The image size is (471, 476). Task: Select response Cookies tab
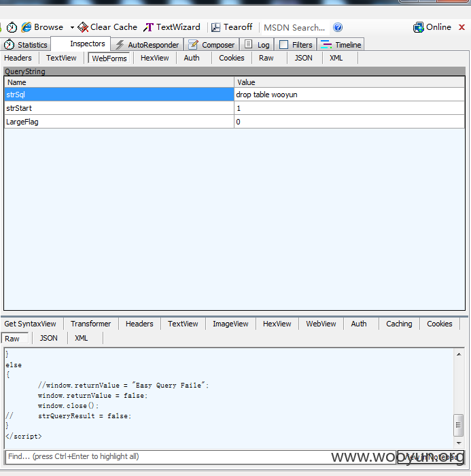click(440, 324)
